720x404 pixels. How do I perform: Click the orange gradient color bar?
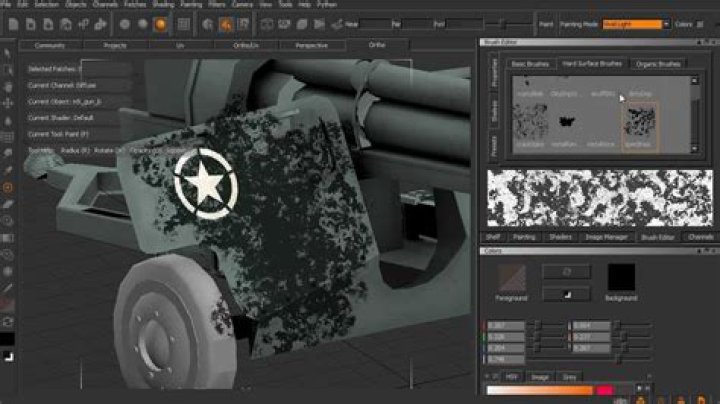tap(540, 390)
